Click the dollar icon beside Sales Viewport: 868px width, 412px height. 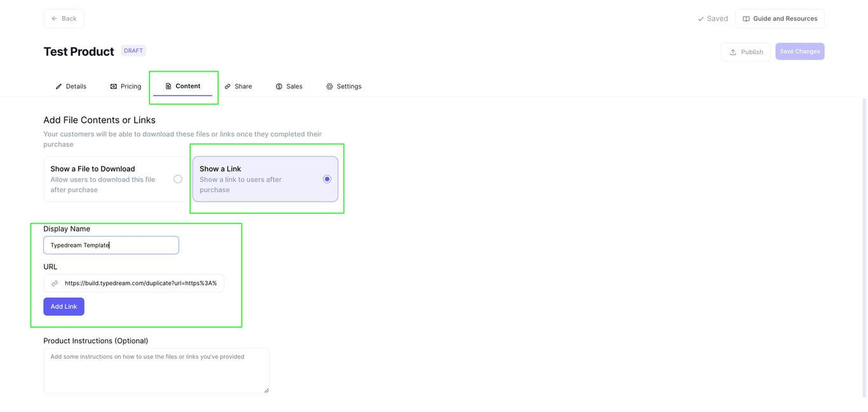(x=279, y=86)
